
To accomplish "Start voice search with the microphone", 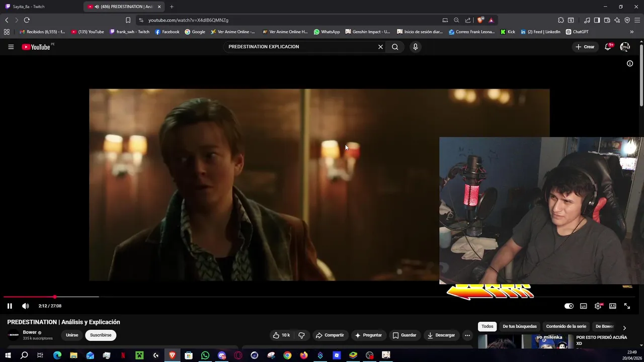I will pyautogui.click(x=415, y=47).
